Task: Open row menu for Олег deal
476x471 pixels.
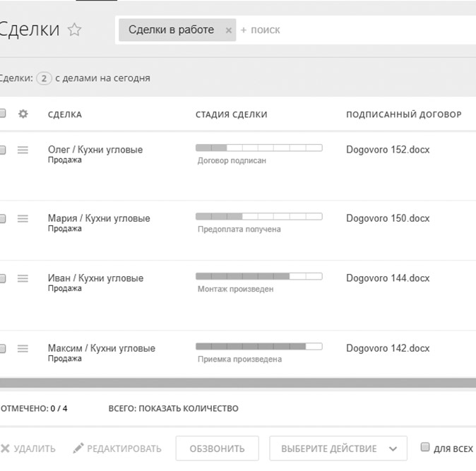Action: coord(23,150)
